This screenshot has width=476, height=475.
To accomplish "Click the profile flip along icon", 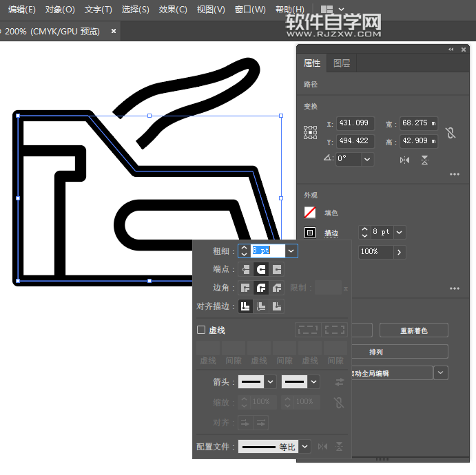I will 322,447.
